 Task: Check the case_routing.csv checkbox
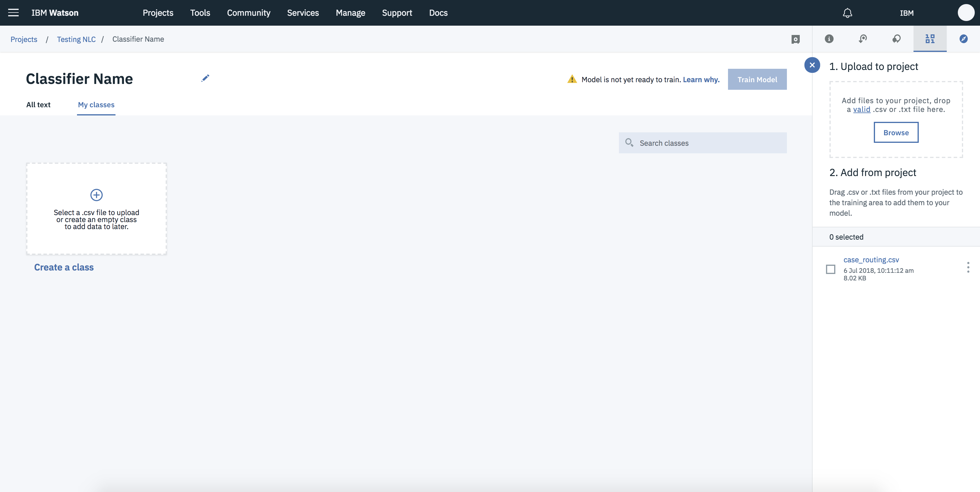(830, 269)
